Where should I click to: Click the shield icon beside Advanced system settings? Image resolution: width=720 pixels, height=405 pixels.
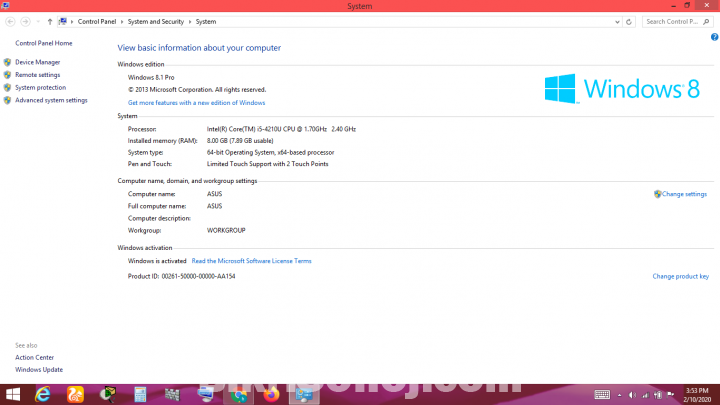(x=7, y=100)
